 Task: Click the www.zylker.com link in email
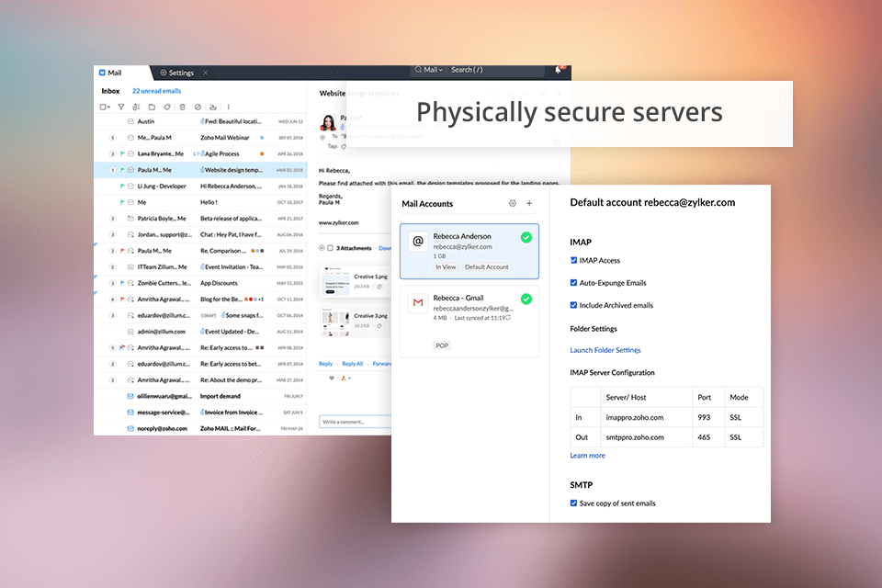pos(339,223)
